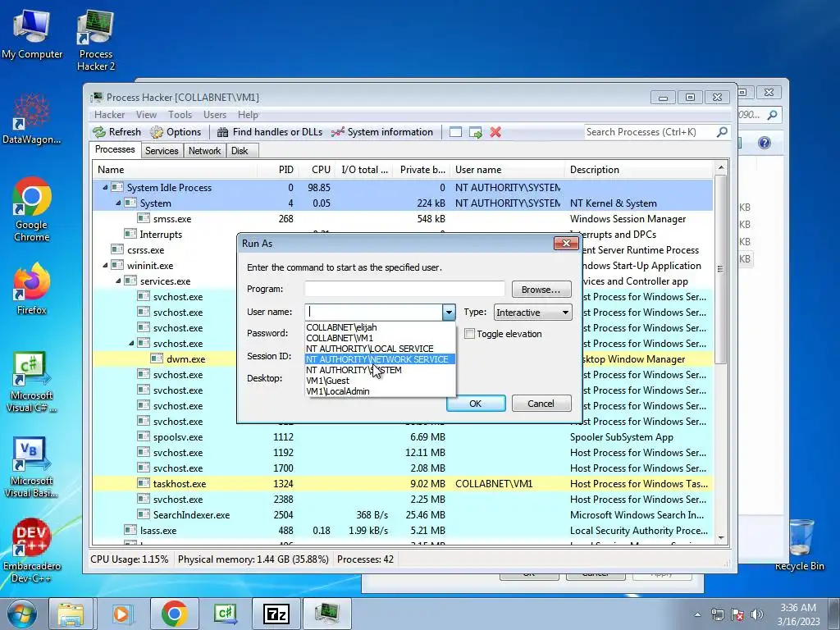Open Windows Explorer from taskbar

click(71, 614)
